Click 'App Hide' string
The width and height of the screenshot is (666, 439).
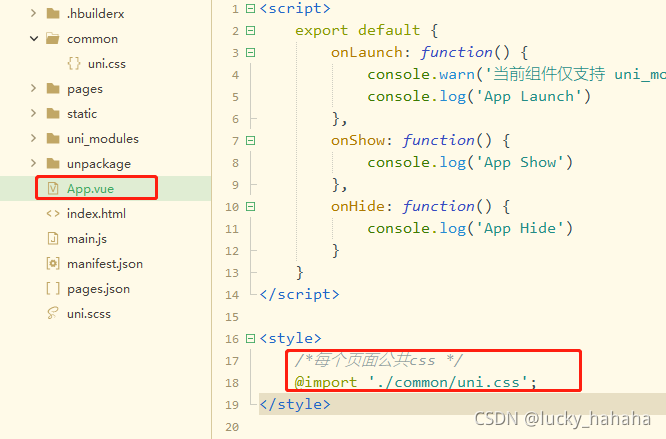[519, 229]
